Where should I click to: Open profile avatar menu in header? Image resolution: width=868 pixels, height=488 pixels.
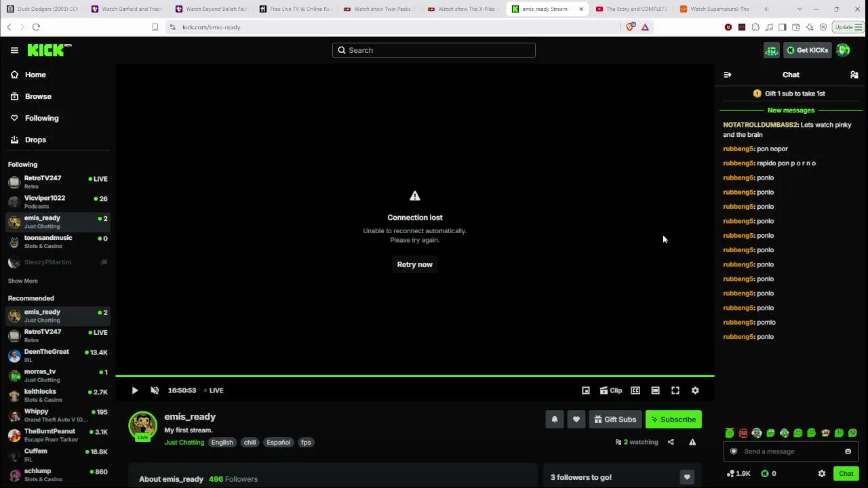click(x=843, y=50)
